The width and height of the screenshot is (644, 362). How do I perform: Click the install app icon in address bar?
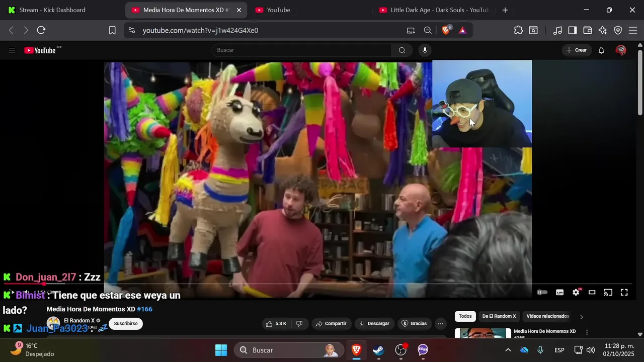[x=411, y=30]
